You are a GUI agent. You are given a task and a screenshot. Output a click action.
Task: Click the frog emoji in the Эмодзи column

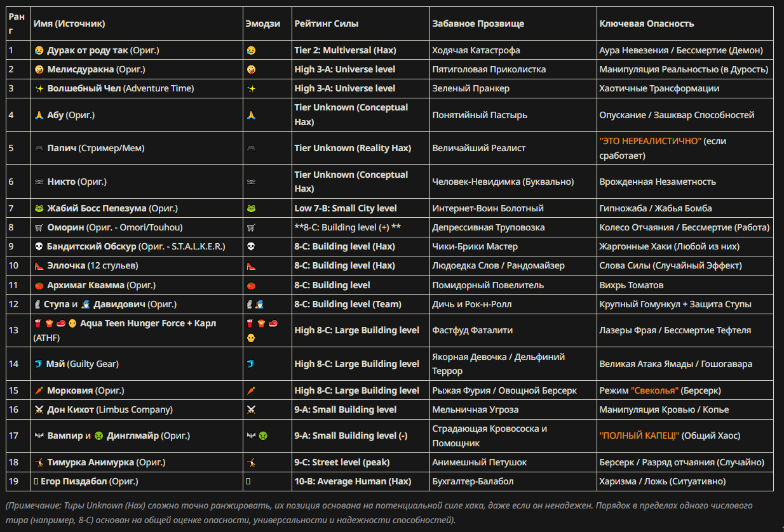[251, 208]
